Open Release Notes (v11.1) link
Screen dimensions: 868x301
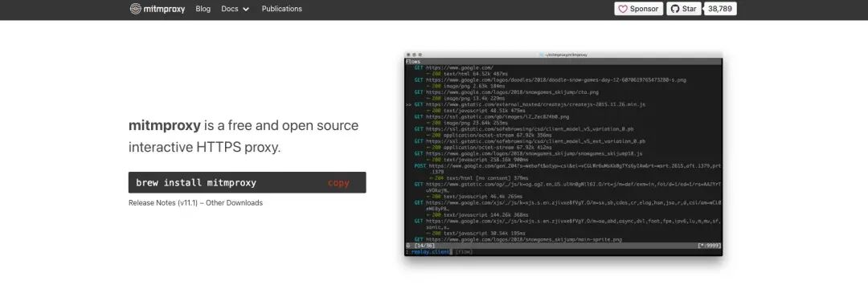162,203
